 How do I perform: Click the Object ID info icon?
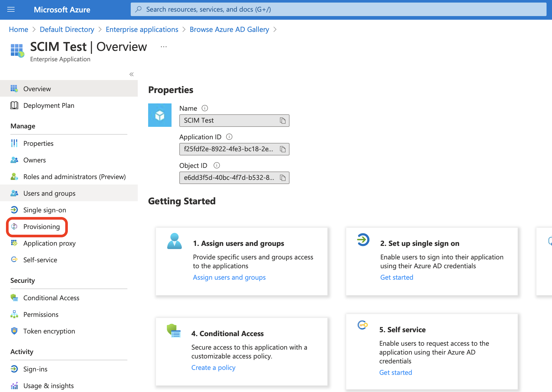(216, 165)
